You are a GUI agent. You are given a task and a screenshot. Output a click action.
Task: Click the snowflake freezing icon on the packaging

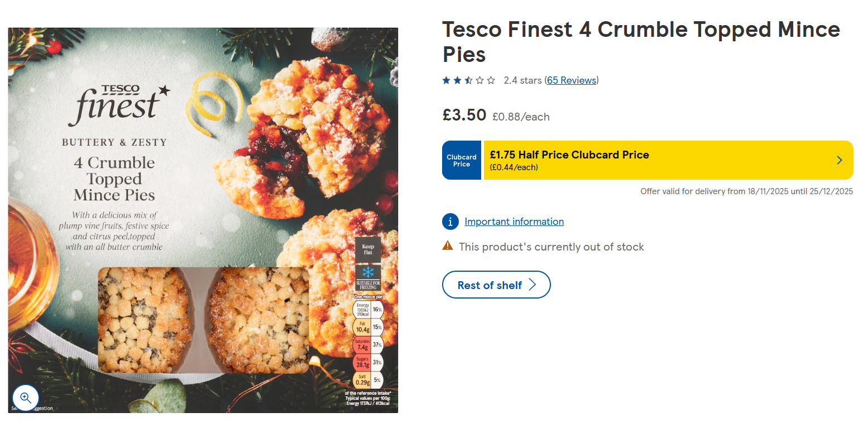tap(368, 272)
